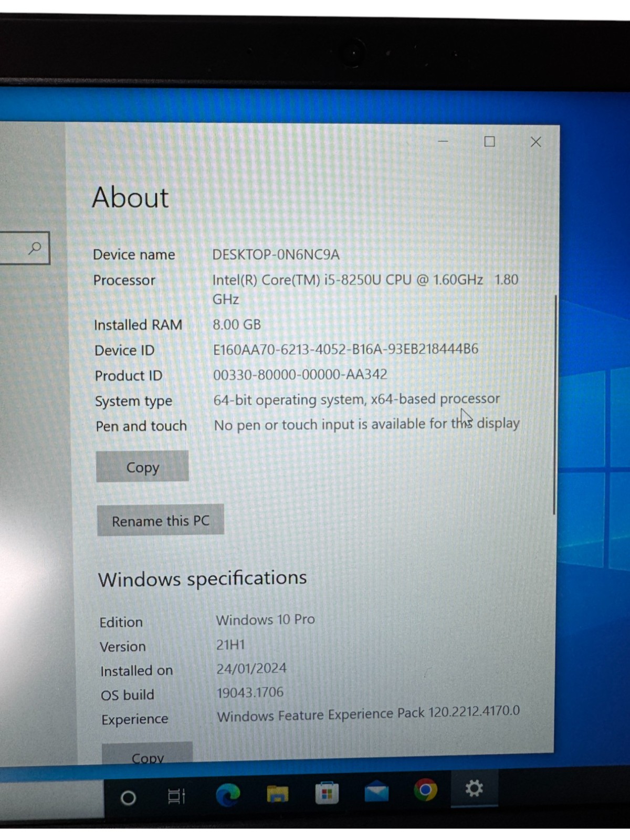
Task: Click the search magnifier icon in Settings
Action: pos(35,248)
